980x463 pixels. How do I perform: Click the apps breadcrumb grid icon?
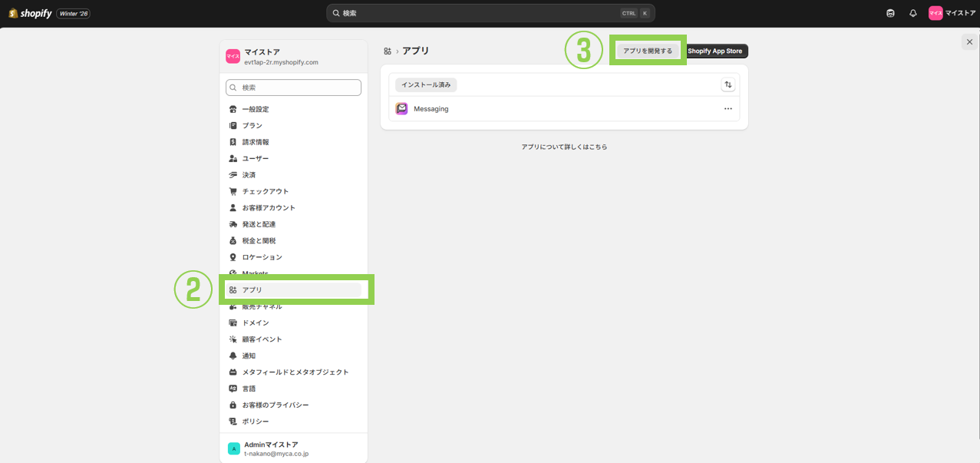tap(388, 51)
